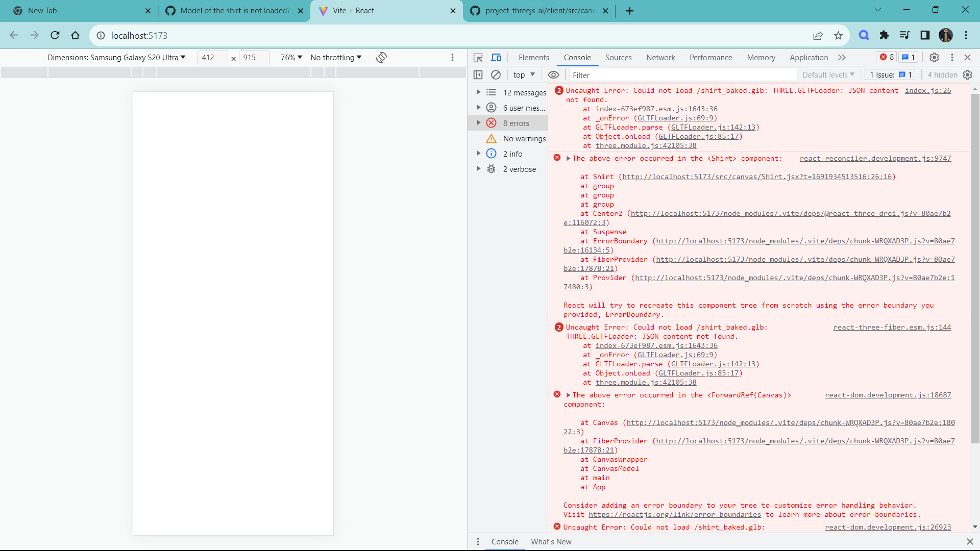Image resolution: width=980 pixels, height=551 pixels.
Task: Clear console with the ban icon
Action: [x=496, y=75]
